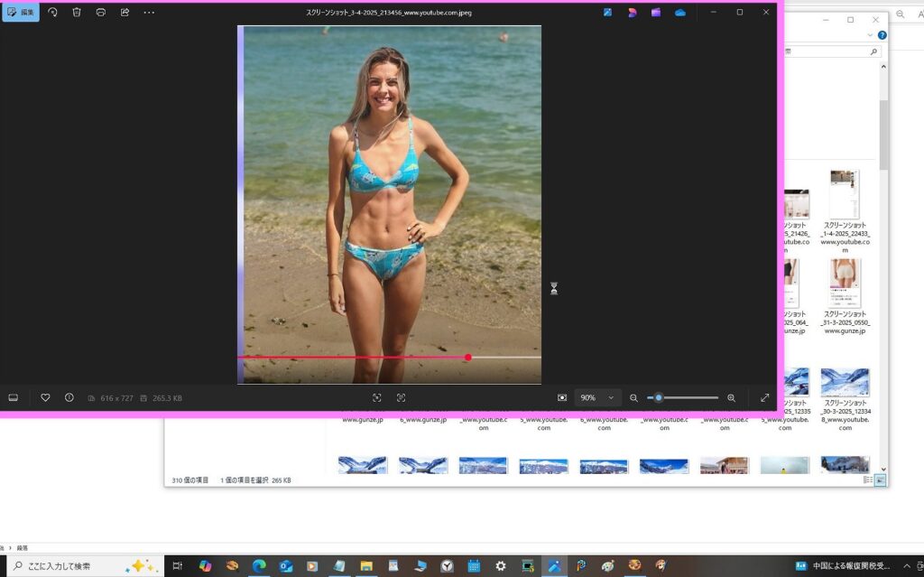
Task: Open Task View on the taskbar
Action: click(x=178, y=566)
